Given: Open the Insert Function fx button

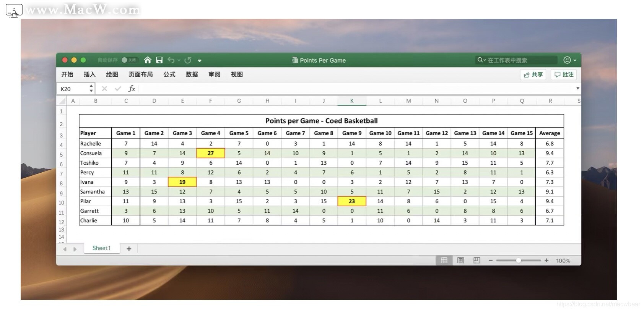Looking at the screenshot, I should click(132, 89).
